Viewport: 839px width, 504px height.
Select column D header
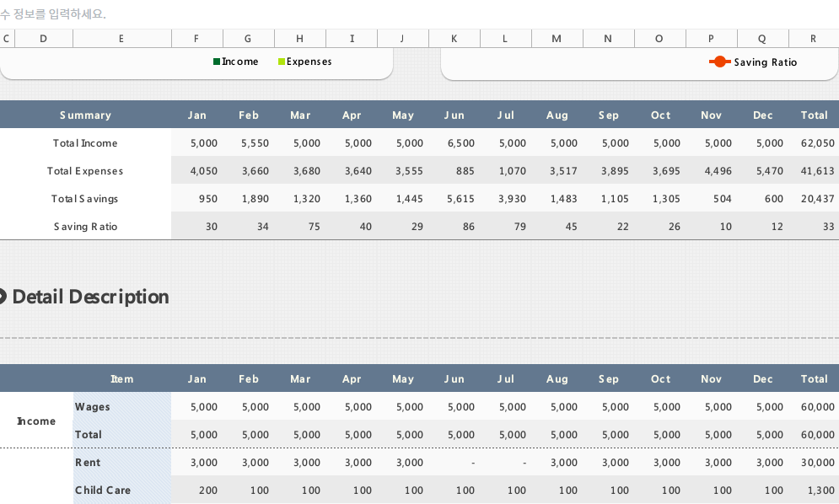(43, 39)
